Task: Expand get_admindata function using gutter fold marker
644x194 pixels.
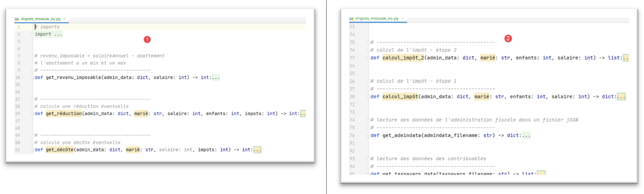Action: 369,135
